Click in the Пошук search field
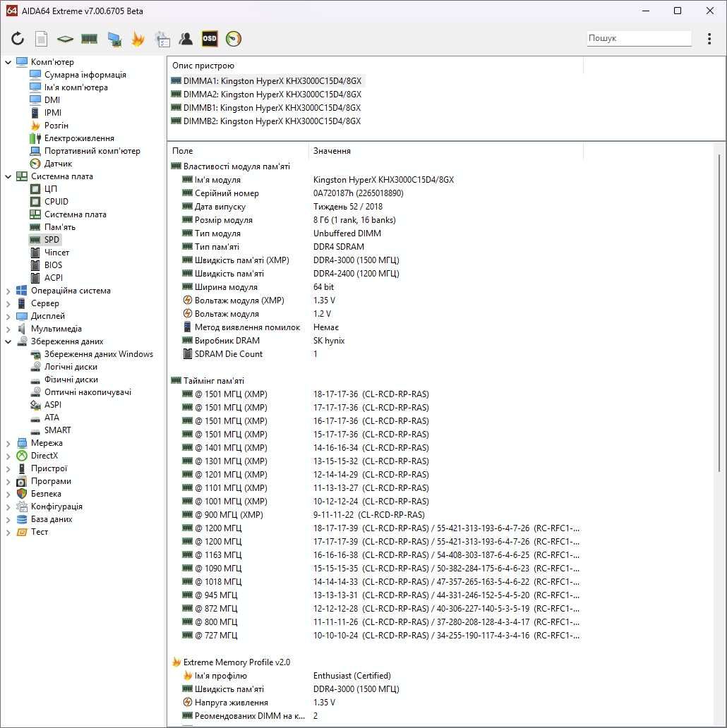This screenshot has width=727, height=728. 639,38
